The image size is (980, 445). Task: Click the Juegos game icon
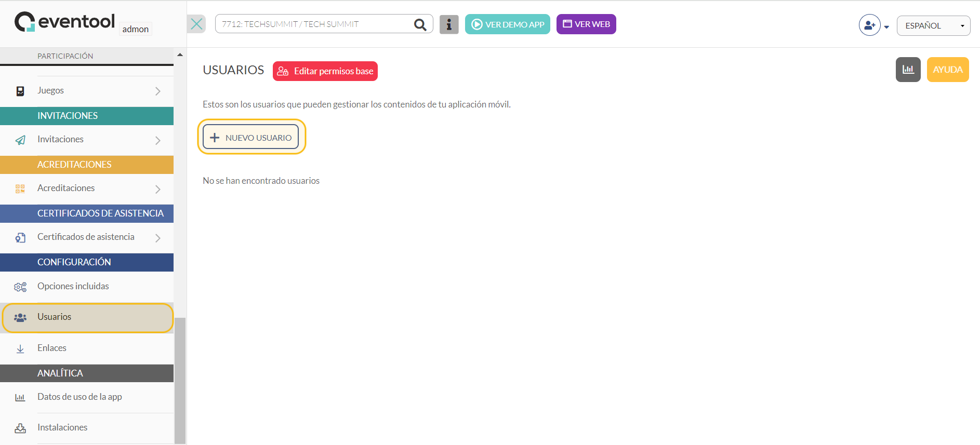pos(20,91)
